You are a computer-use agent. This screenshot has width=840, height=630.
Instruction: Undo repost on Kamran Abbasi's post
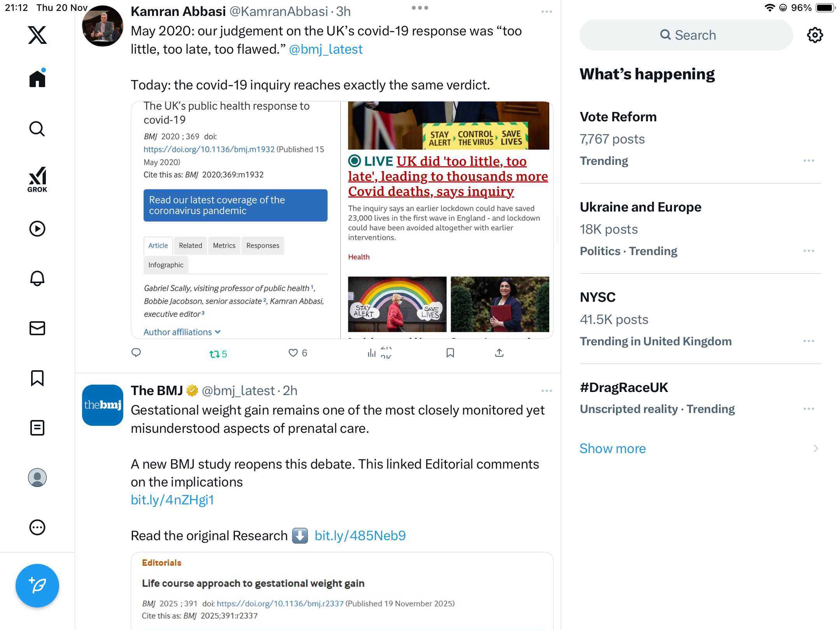pos(218,353)
